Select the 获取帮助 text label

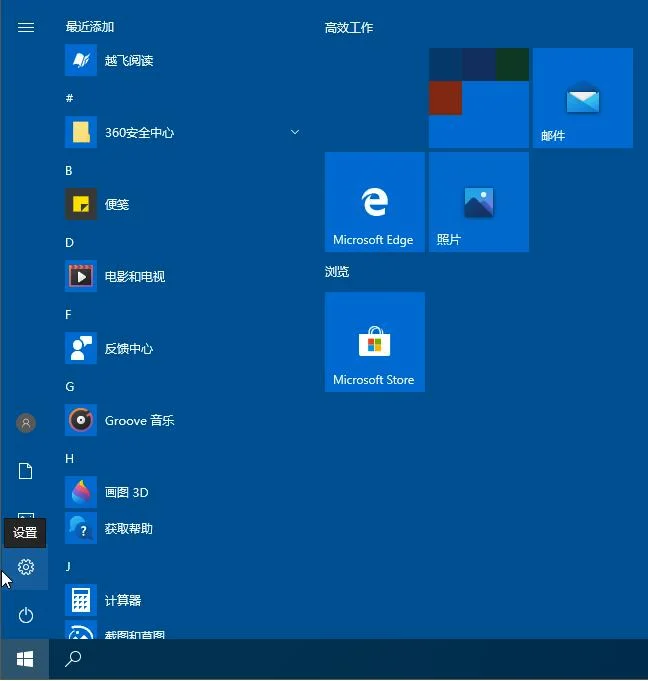click(x=129, y=529)
